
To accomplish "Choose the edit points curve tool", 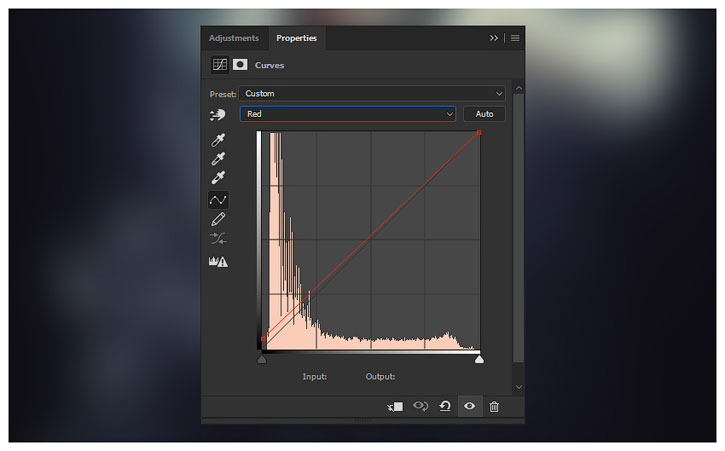I will 218,200.
